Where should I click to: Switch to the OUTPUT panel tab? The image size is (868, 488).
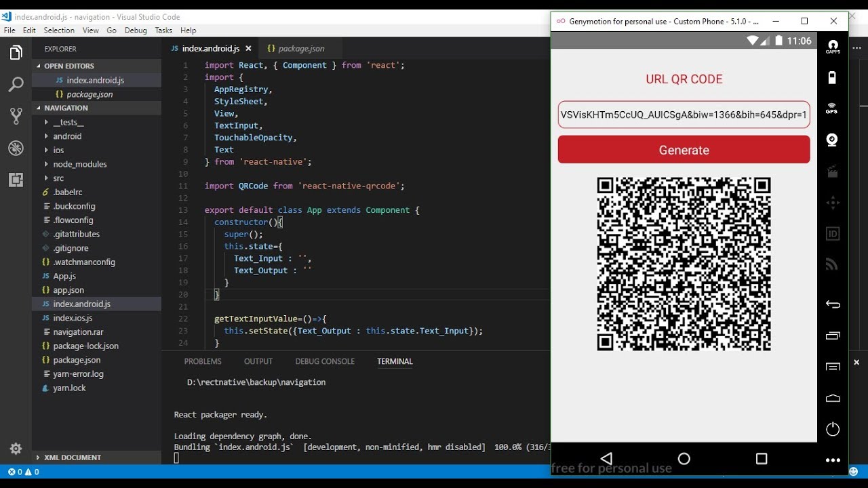pos(258,361)
